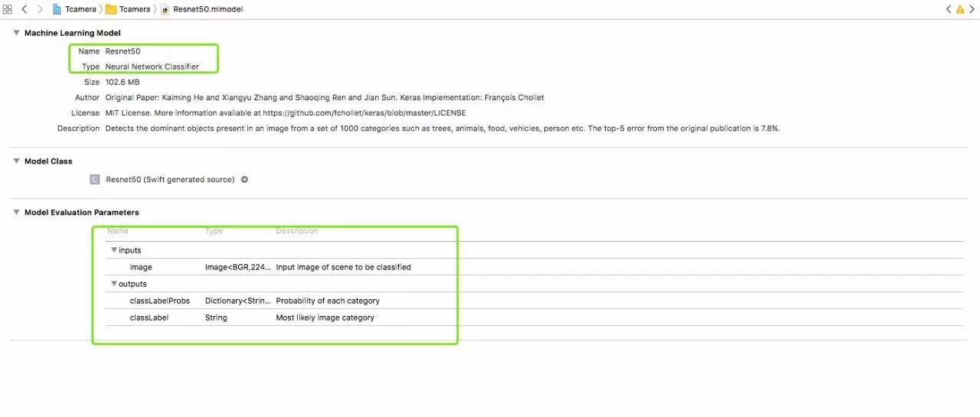Screen dimensions: 980x417
Task: Select Tcamera project in jump bar
Action: (74, 9)
